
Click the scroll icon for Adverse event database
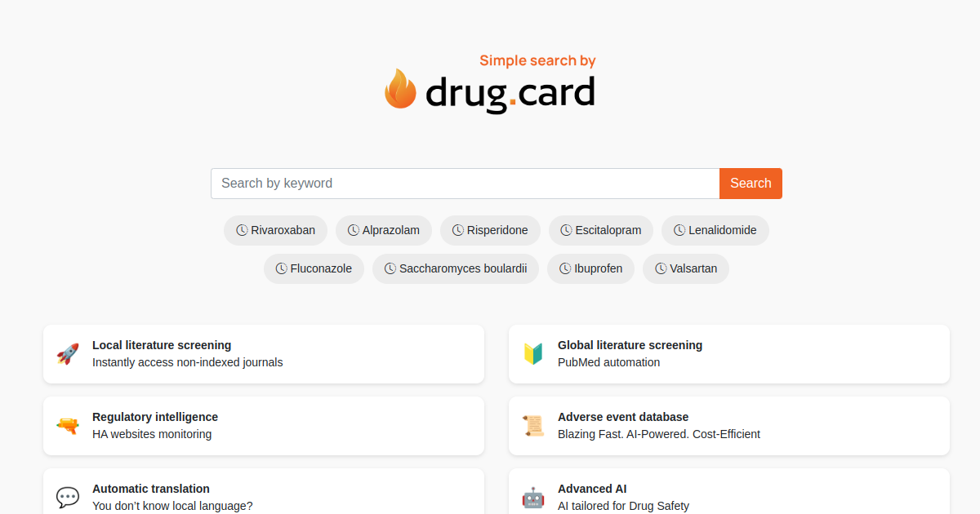(533, 426)
